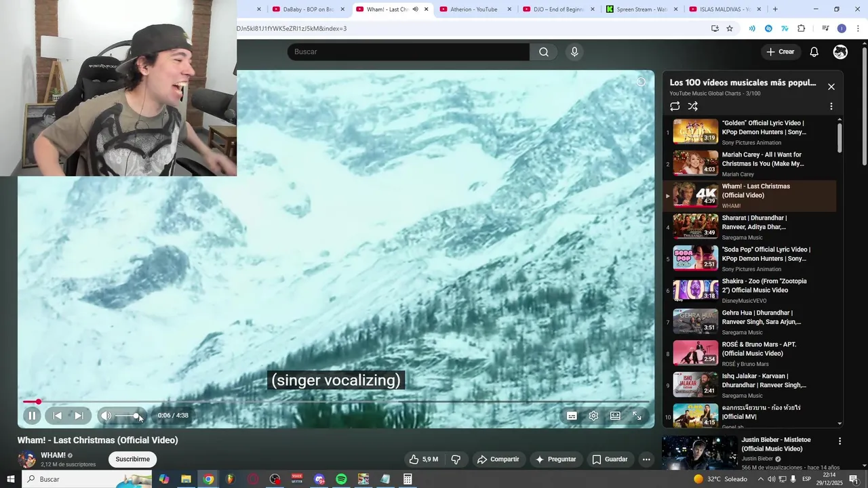The width and height of the screenshot is (868, 488).
Task: Subscribe to WHAM! with Suscribirme
Action: point(132,459)
